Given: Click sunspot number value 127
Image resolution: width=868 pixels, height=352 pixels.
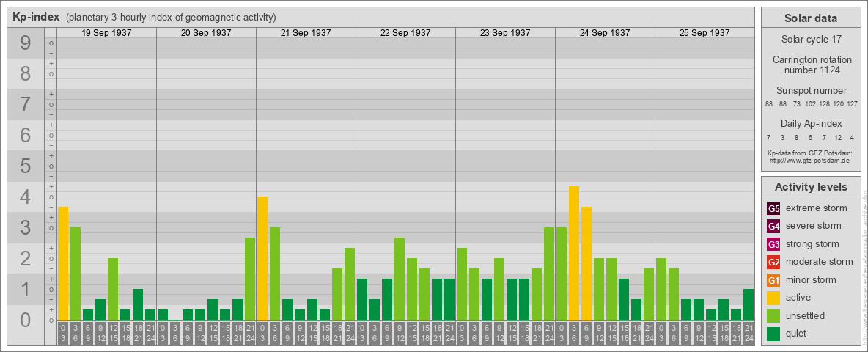Looking at the screenshot, I should (x=853, y=104).
